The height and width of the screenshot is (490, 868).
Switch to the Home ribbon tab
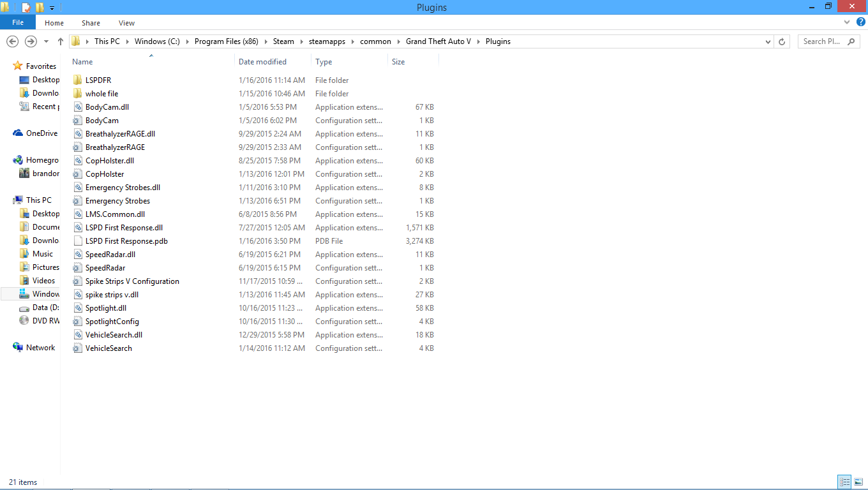54,23
